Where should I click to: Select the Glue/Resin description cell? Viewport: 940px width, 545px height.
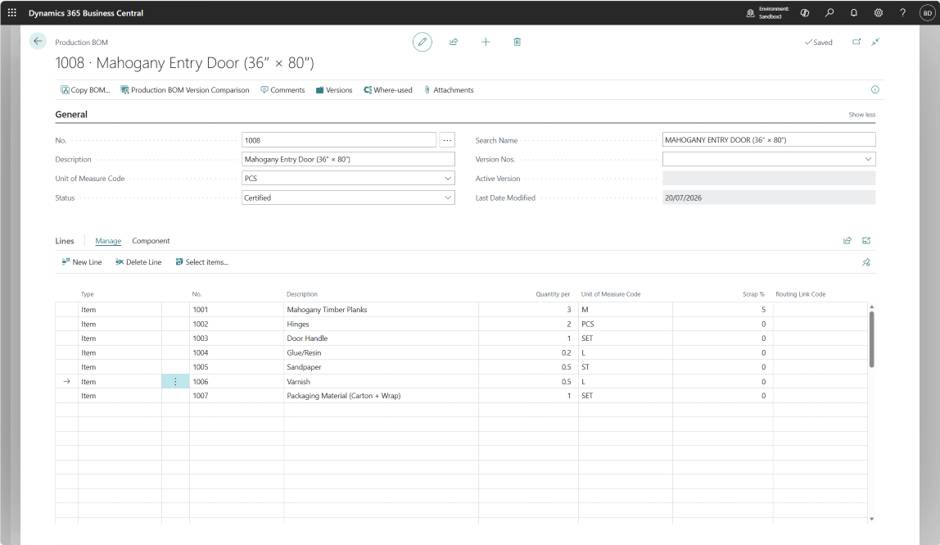click(381, 353)
